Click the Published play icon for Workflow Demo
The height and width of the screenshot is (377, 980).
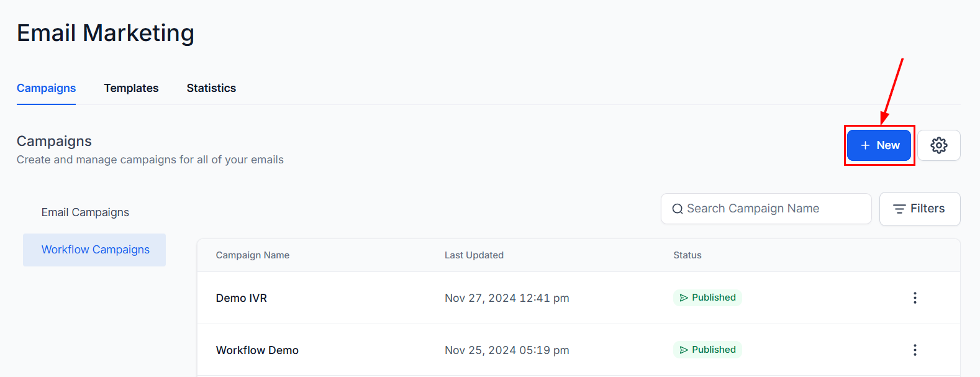click(x=684, y=350)
